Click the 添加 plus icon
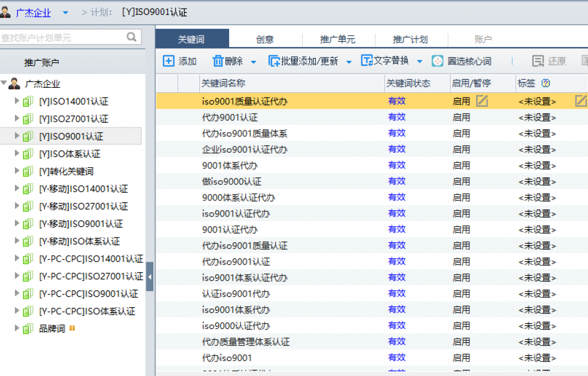Viewport: 588px width, 376px height. tap(169, 61)
